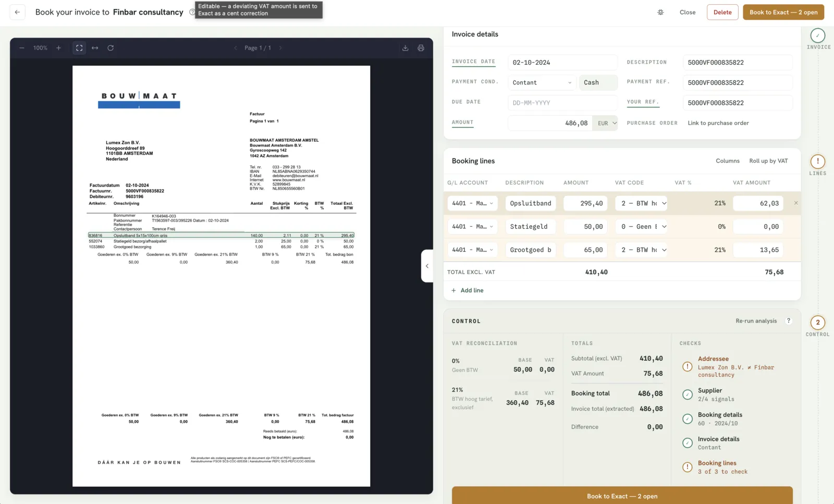Add a new booking line
The image size is (834, 504).
point(468,290)
